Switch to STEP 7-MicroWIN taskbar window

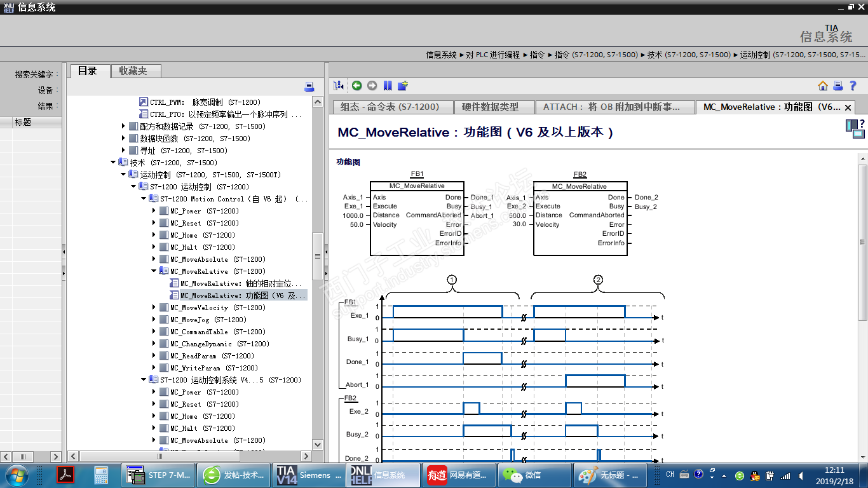tap(158, 475)
